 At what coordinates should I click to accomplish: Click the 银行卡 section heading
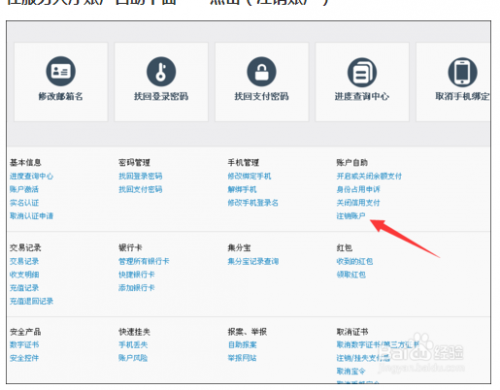130,248
